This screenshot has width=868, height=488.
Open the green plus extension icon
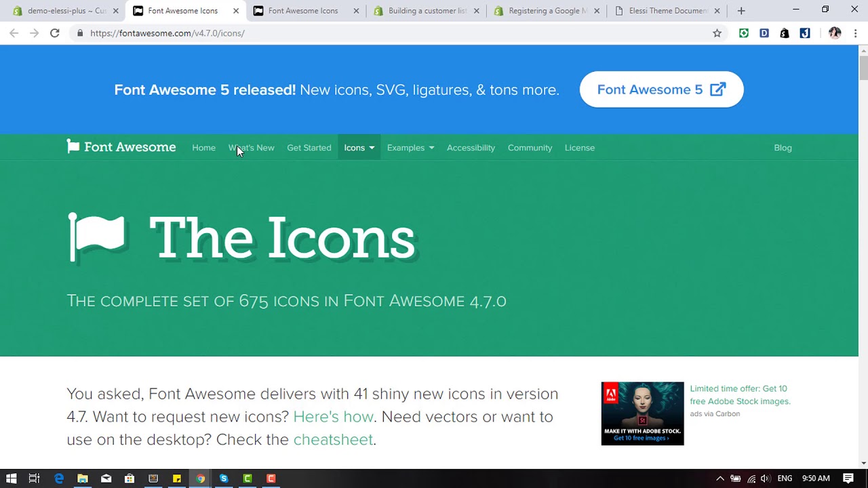click(744, 33)
